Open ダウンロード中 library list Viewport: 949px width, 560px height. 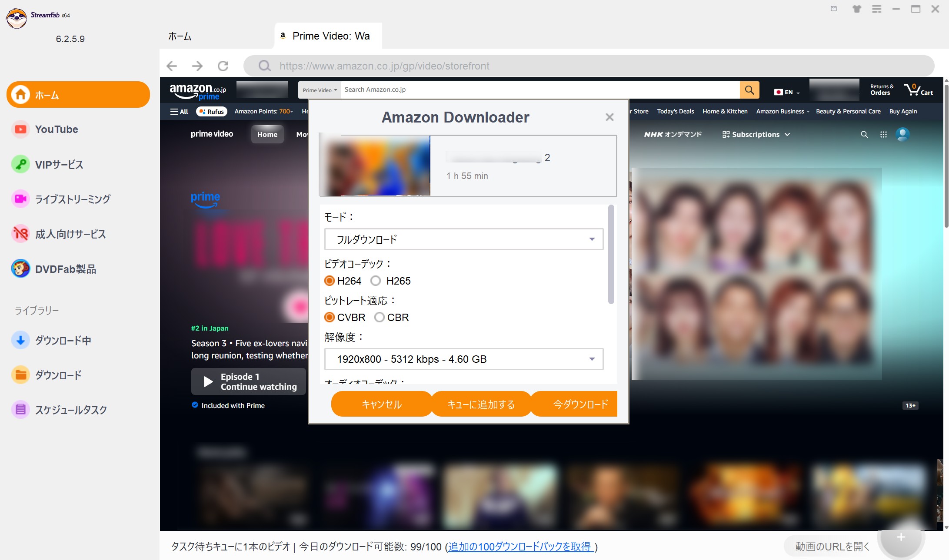tap(63, 341)
